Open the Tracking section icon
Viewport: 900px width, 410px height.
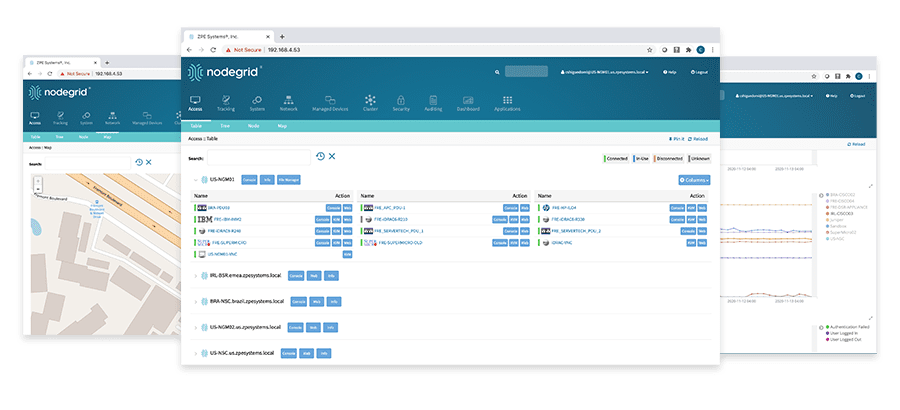(225, 100)
